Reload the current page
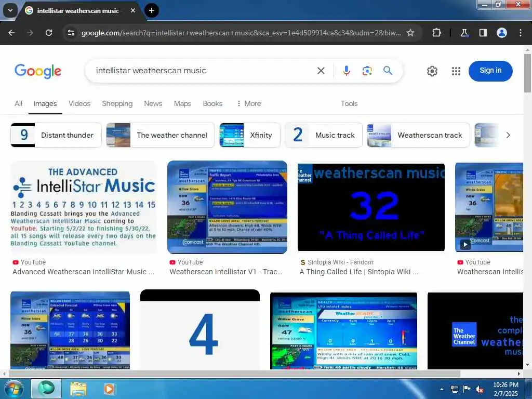 pos(49,33)
